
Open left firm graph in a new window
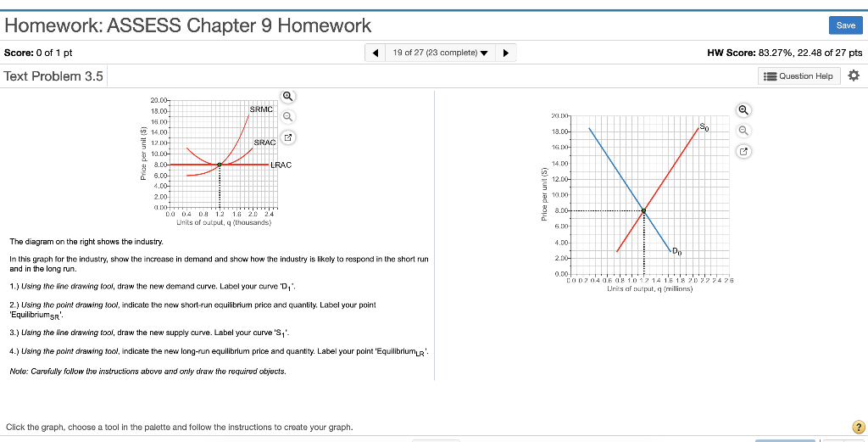click(287, 137)
